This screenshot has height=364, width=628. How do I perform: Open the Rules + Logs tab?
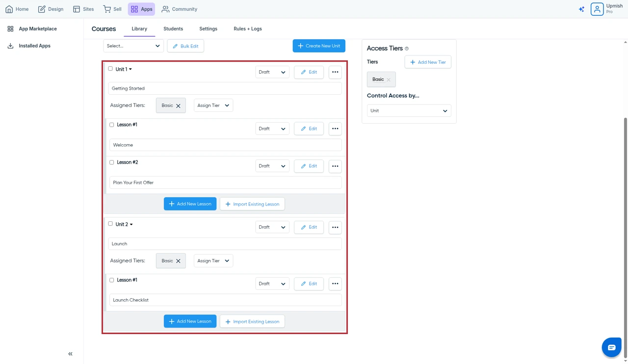(x=248, y=29)
